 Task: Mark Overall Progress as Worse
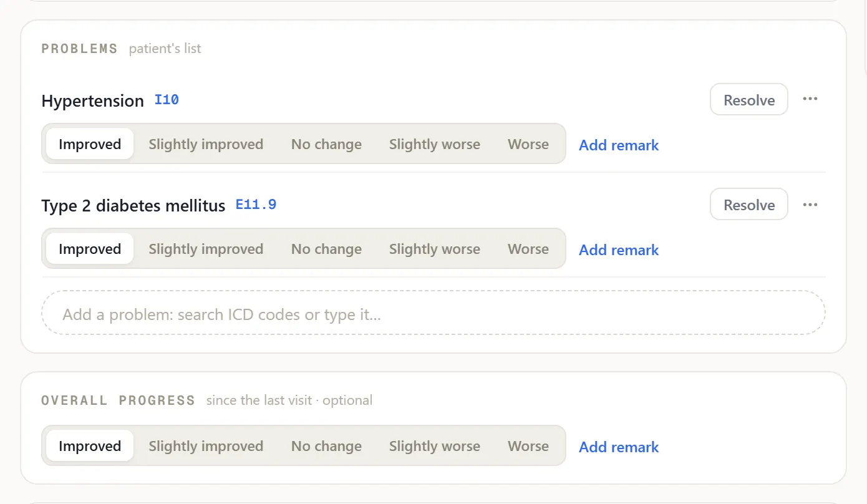528,446
